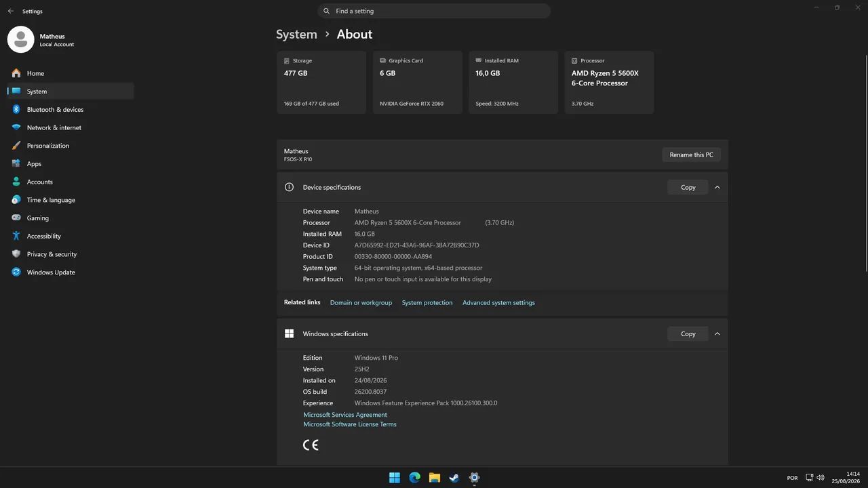Select the Accounts menu item

pos(71,182)
